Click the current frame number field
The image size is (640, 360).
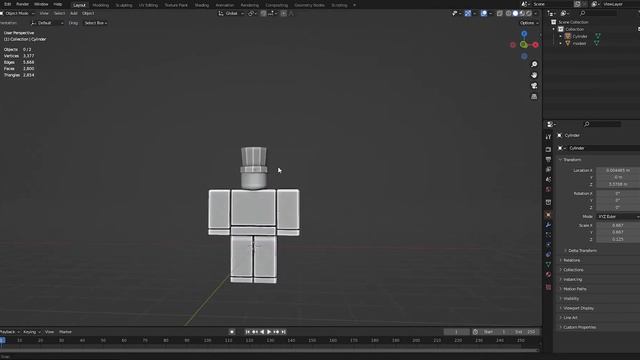click(x=456, y=332)
